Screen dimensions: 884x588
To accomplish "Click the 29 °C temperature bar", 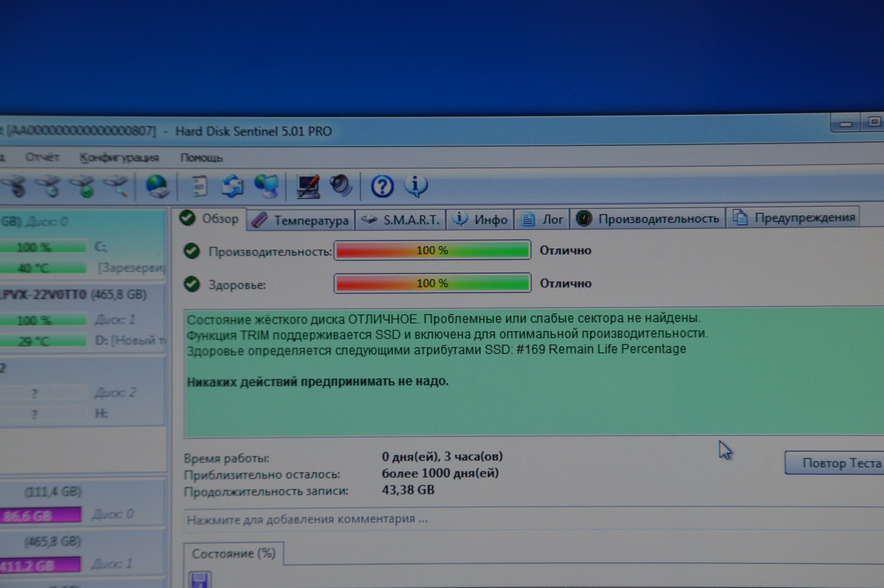I will (42, 341).
